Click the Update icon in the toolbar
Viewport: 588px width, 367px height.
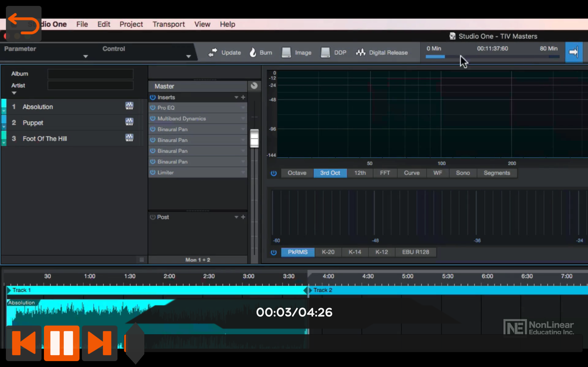(212, 52)
